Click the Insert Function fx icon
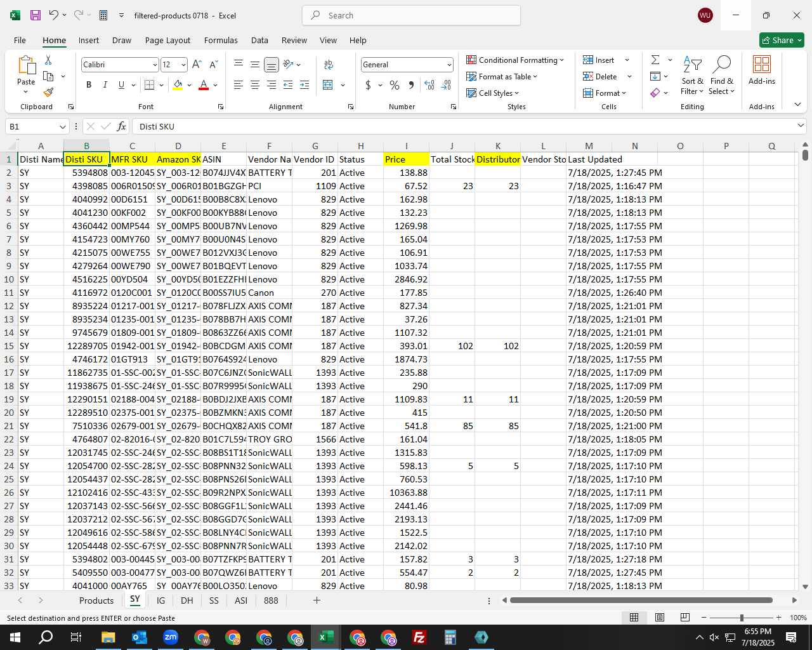Viewport: 812px width, 650px height. [x=122, y=126]
